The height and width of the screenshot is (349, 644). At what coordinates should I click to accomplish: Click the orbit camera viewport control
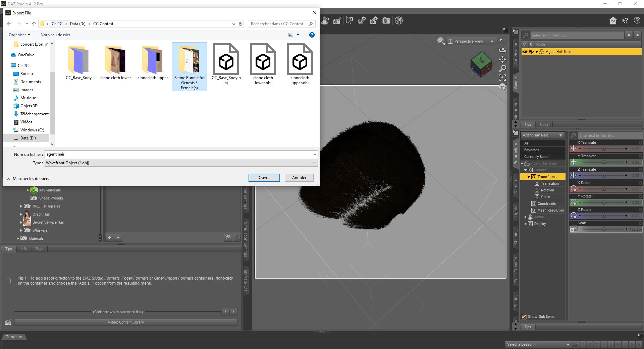coord(502,50)
